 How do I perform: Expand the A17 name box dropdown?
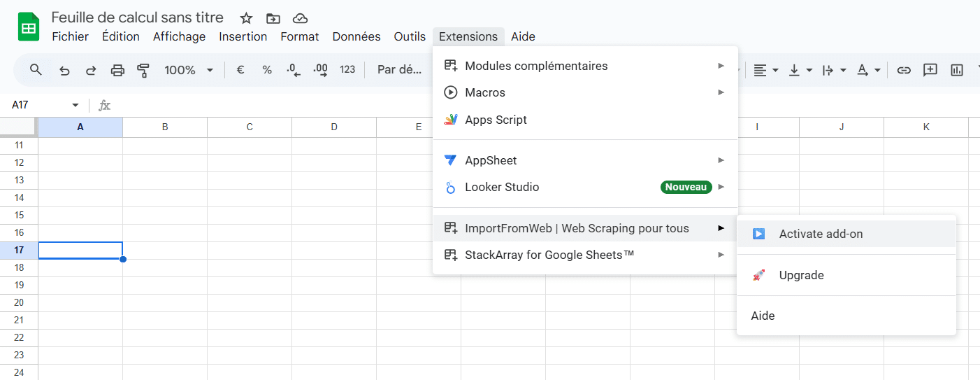click(75, 105)
